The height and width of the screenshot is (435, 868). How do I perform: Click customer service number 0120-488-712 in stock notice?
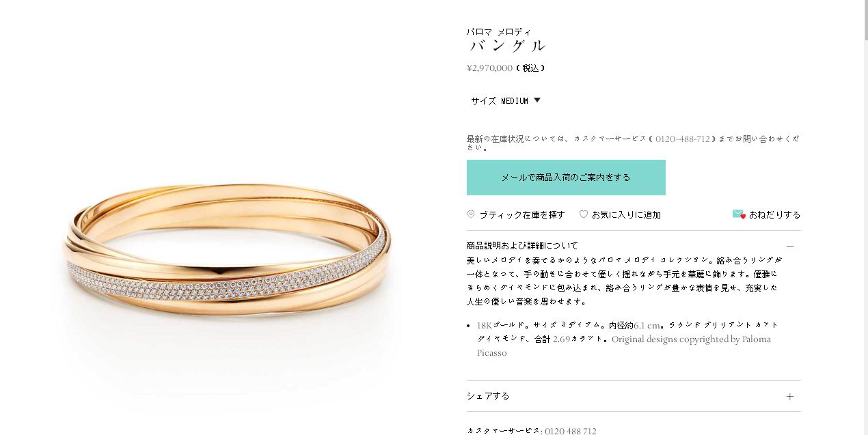(x=683, y=139)
